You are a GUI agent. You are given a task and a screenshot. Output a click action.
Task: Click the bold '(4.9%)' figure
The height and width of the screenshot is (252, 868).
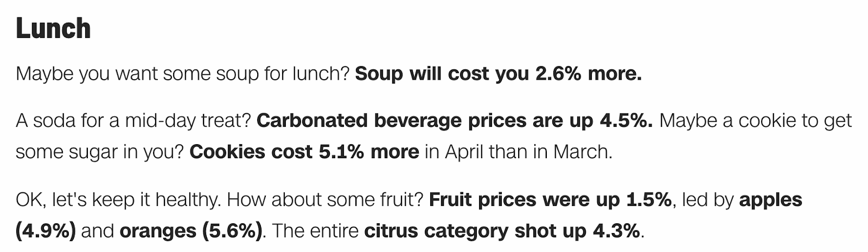pos(46,231)
